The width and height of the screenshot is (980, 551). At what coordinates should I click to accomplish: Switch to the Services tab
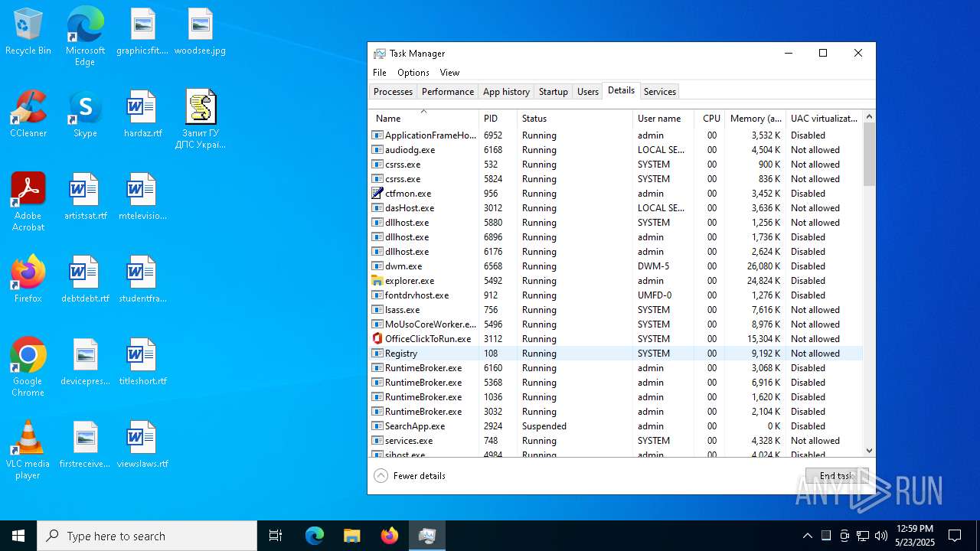(660, 92)
